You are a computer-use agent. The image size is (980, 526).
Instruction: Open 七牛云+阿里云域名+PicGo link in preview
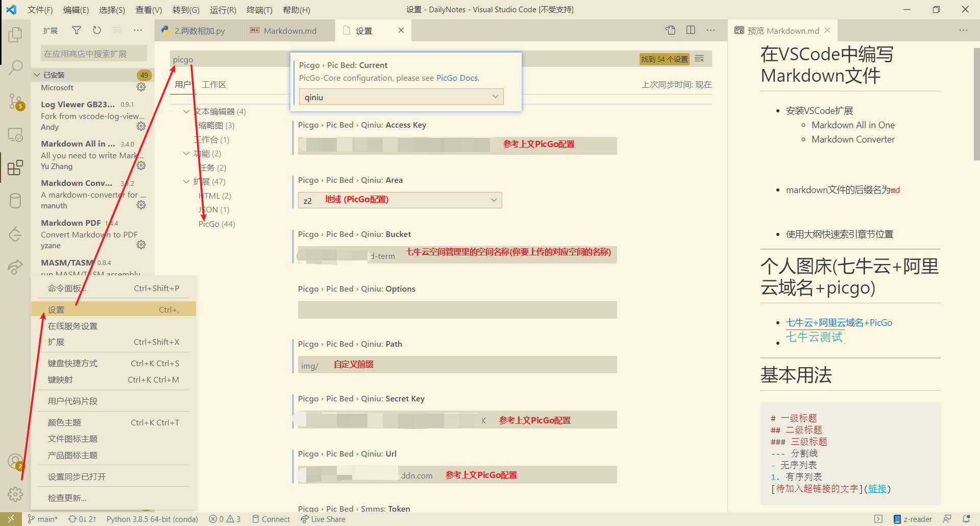coord(839,323)
